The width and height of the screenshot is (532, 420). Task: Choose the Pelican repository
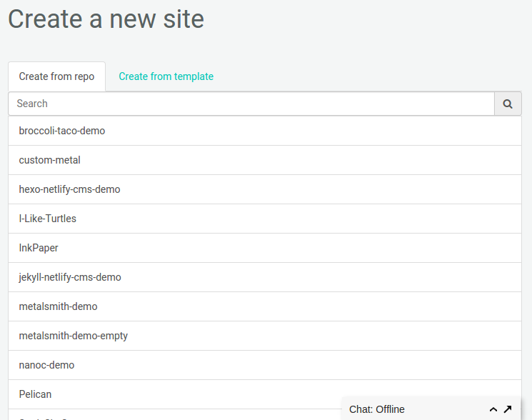coord(35,394)
